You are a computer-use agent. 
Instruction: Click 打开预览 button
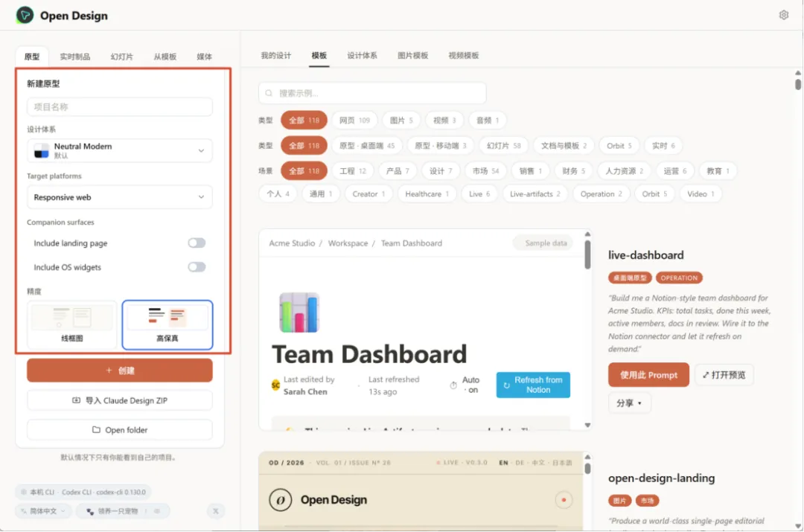click(x=724, y=375)
